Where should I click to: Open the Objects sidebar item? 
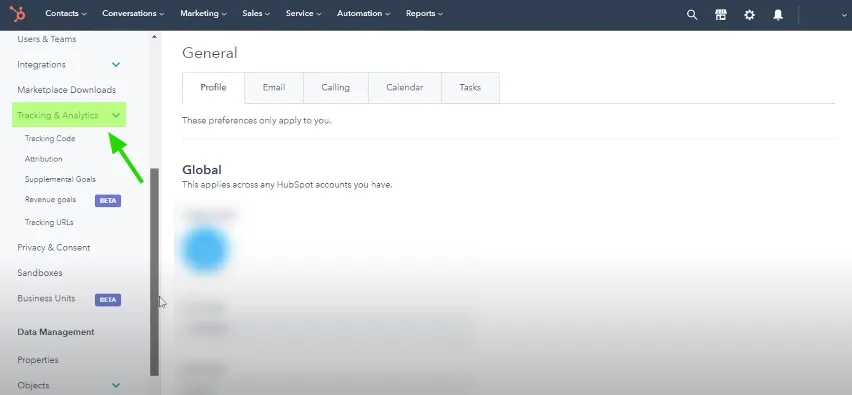(x=33, y=385)
